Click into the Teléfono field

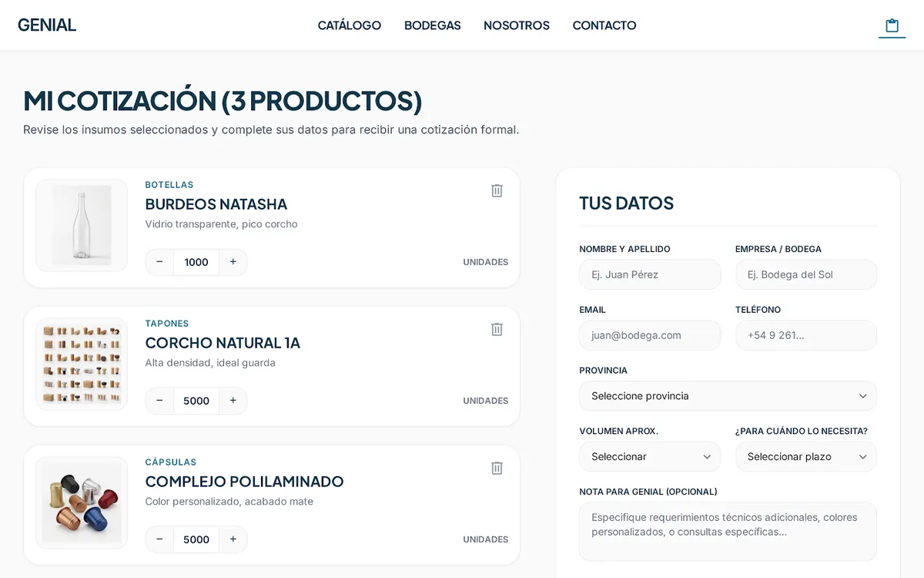pyautogui.click(x=806, y=335)
